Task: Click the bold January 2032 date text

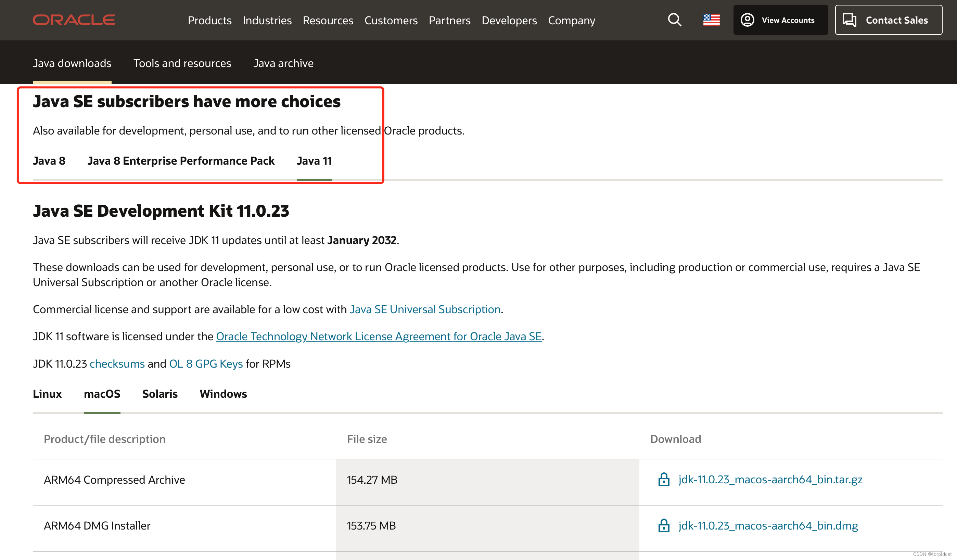Action: [362, 240]
